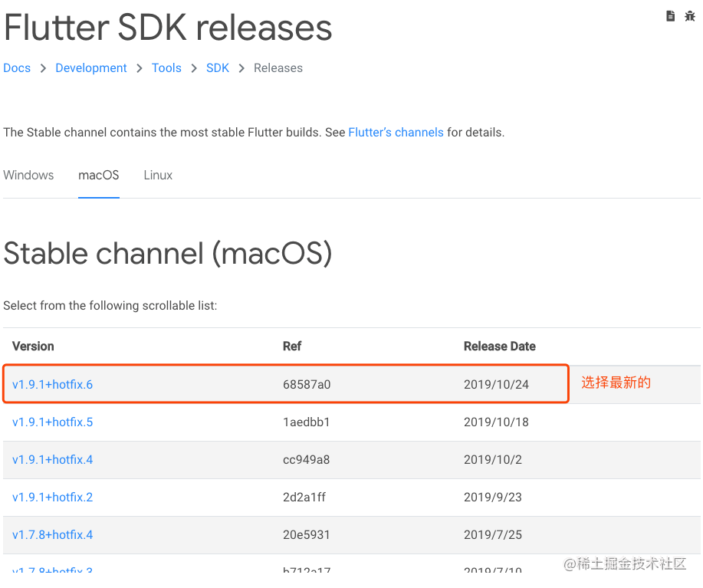
Task: Open the Tools breadcrumb link
Action: tap(166, 68)
